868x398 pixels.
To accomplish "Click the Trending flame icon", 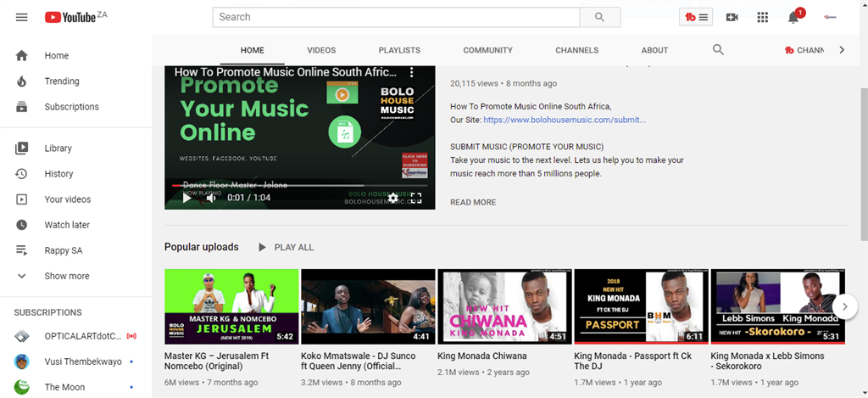I will coord(21,81).
